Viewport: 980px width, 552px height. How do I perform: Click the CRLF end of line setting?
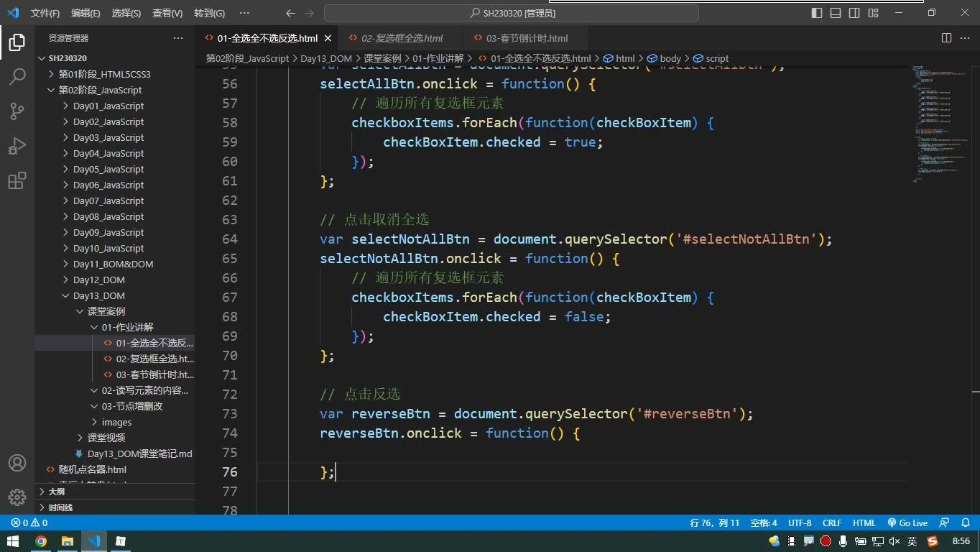832,523
